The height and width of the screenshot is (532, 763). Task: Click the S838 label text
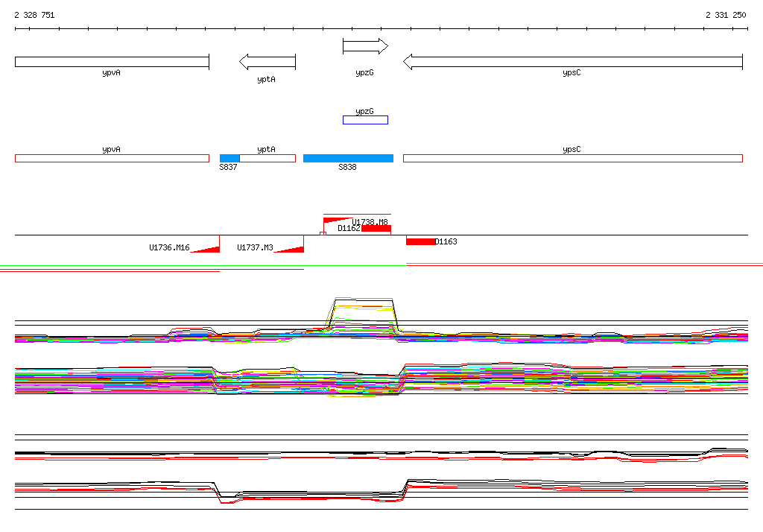347,167
